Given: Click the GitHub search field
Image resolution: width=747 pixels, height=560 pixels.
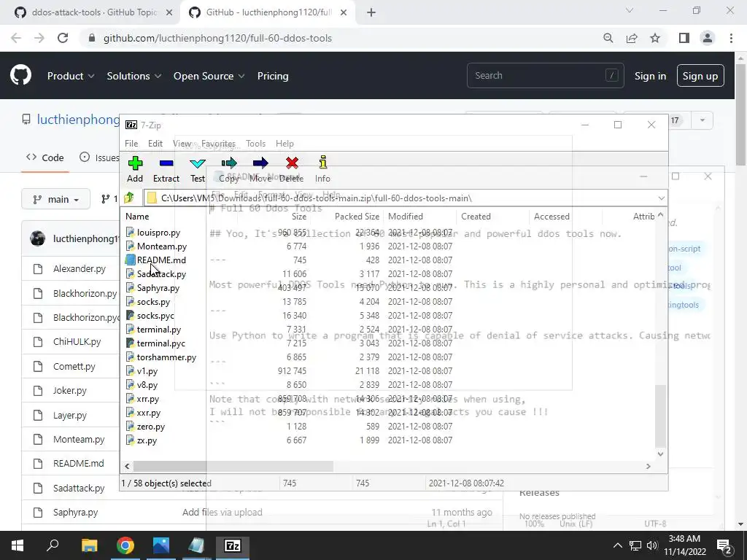Looking at the screenshot, I should 546,75.
